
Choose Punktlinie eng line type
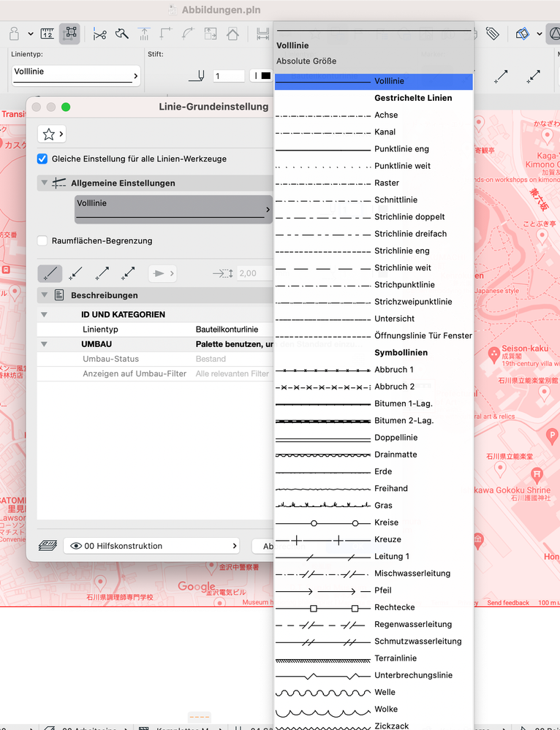click(x=374, y=149)
